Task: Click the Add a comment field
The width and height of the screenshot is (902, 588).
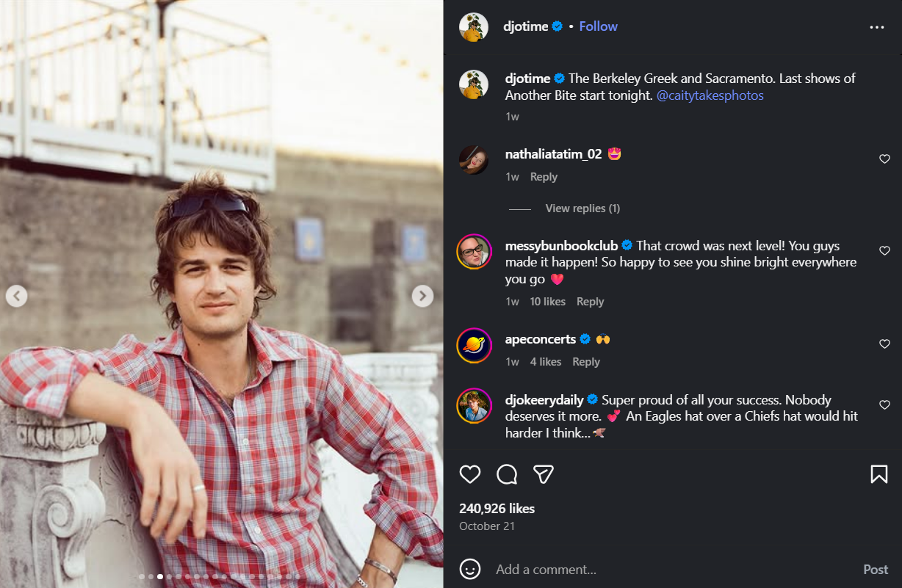Action: pyautogui.click(x=661, y=569)
